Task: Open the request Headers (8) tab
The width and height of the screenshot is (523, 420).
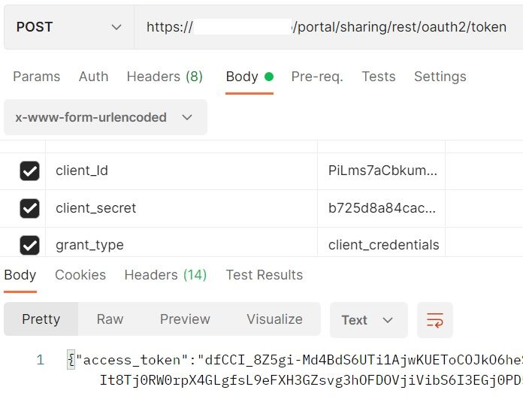Action: tap(165, 77)
